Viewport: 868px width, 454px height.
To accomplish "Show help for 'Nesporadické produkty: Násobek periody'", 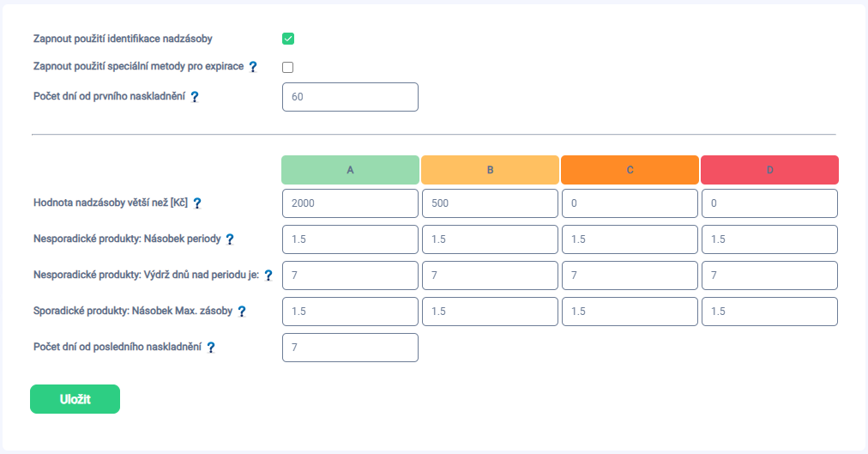I will coord(229,239).
